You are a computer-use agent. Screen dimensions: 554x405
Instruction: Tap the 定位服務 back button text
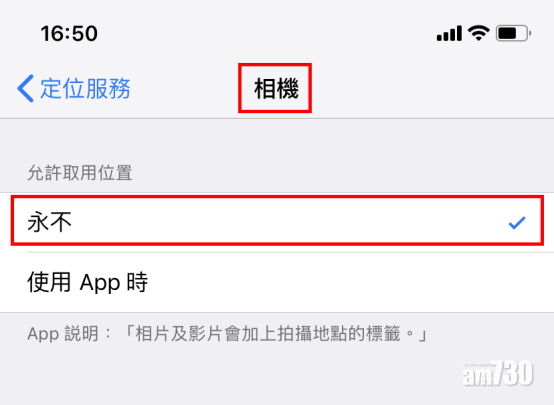click(x=85, y=88)
